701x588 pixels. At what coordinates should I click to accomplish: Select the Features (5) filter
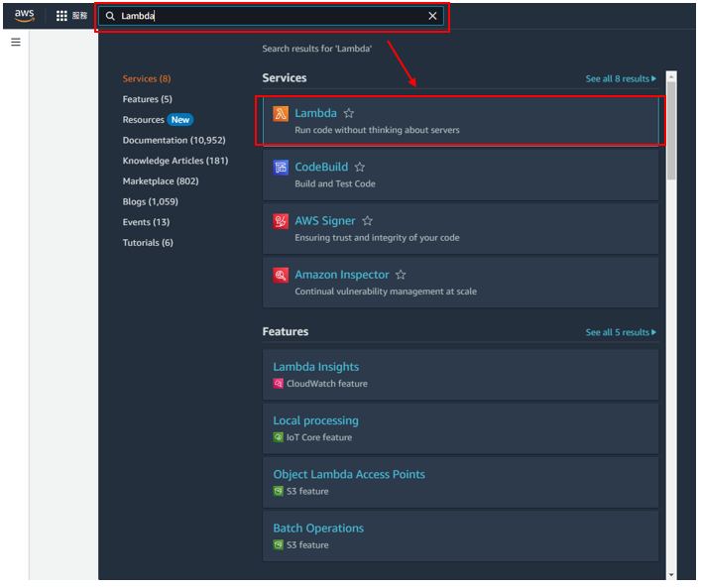pos(147,99)
